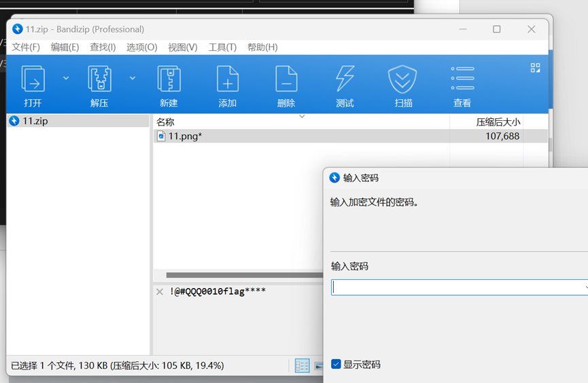The height and width of the screenshot is (383, 588).
Task: Expand the dropdown arrow beside 打开
Action: (66, 79)
